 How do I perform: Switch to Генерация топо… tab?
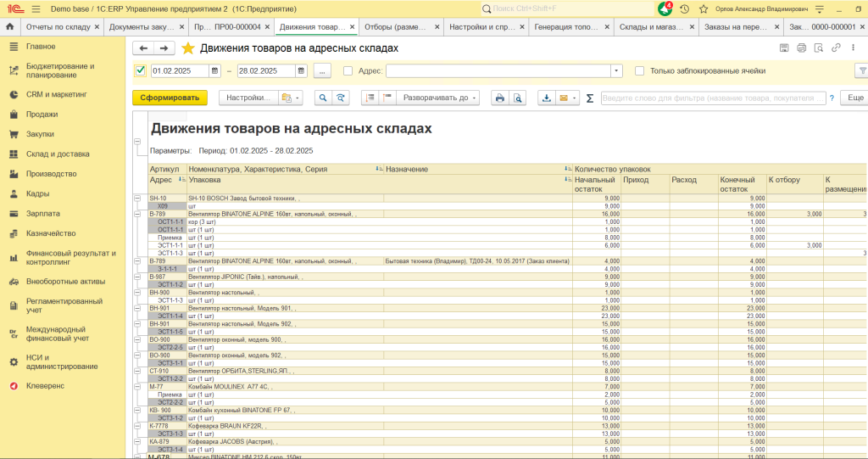point(566,26)
